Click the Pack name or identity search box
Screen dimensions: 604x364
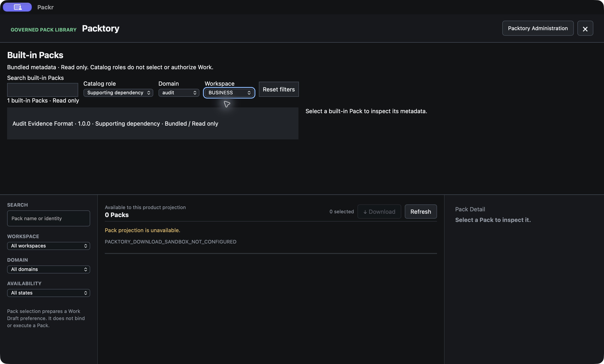(x=49, y=218)
